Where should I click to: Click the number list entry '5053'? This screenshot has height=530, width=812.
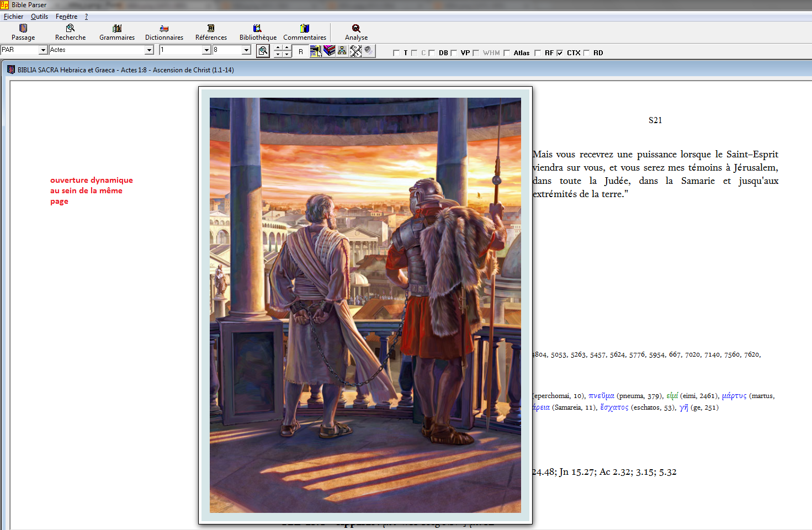[559, 355]
